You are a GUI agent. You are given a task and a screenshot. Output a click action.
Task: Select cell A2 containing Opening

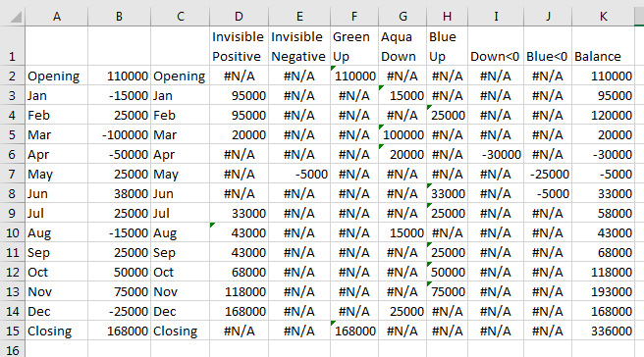(57, 76)
